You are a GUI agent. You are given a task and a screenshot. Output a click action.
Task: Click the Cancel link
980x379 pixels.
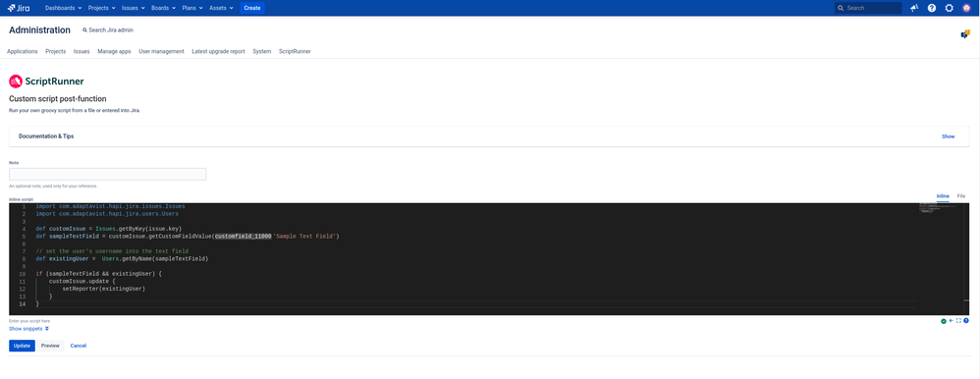coord(79,346)
